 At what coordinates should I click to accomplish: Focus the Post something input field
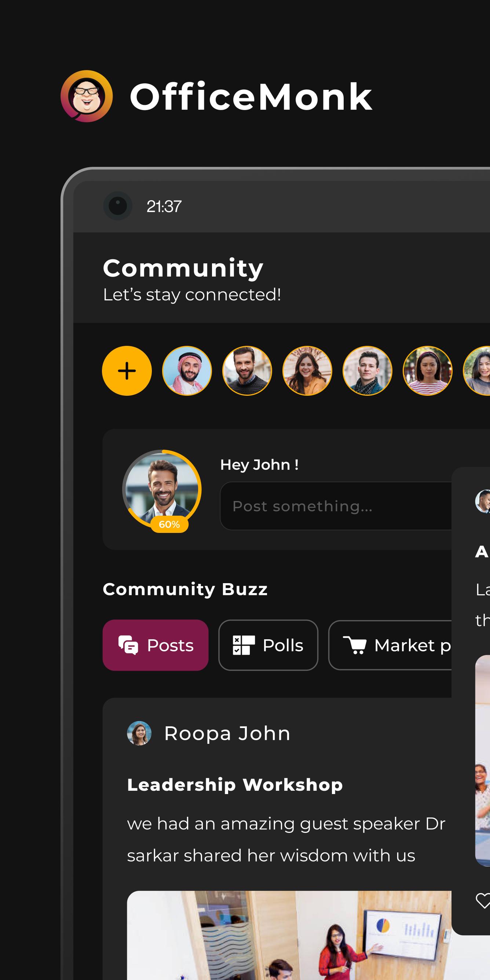click(336, 506)
